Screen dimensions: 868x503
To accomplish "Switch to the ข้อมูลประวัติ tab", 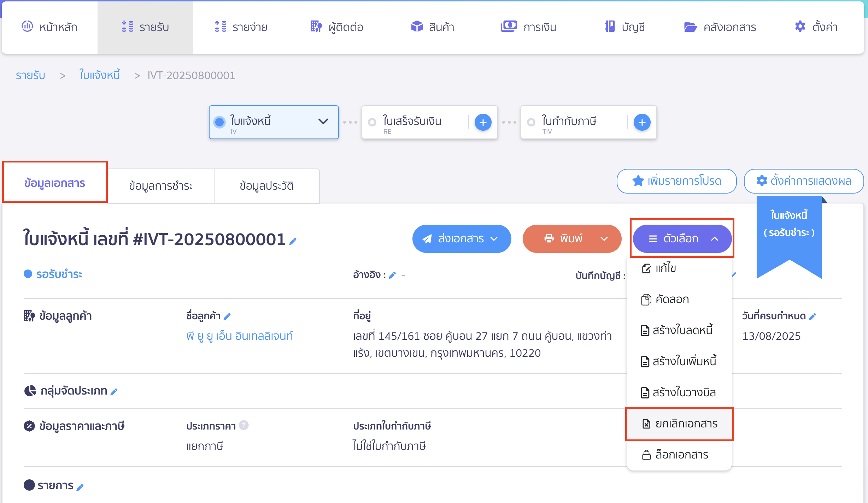I will coord(267,186).
